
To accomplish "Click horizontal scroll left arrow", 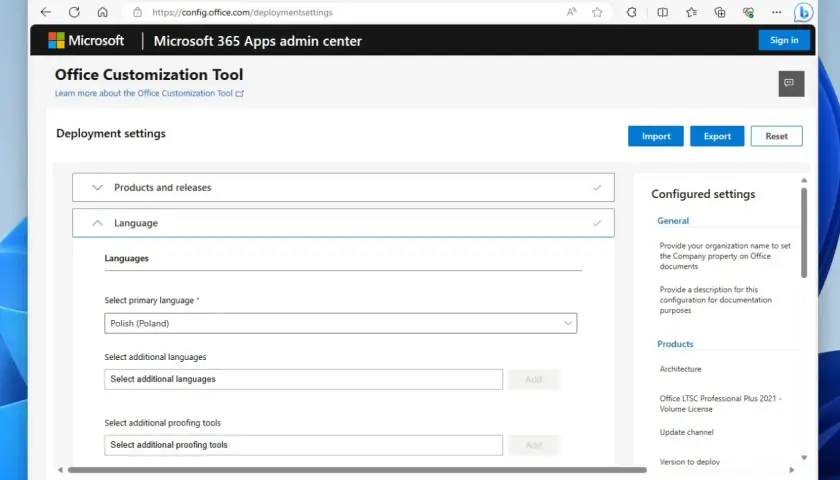I will 60,470.
